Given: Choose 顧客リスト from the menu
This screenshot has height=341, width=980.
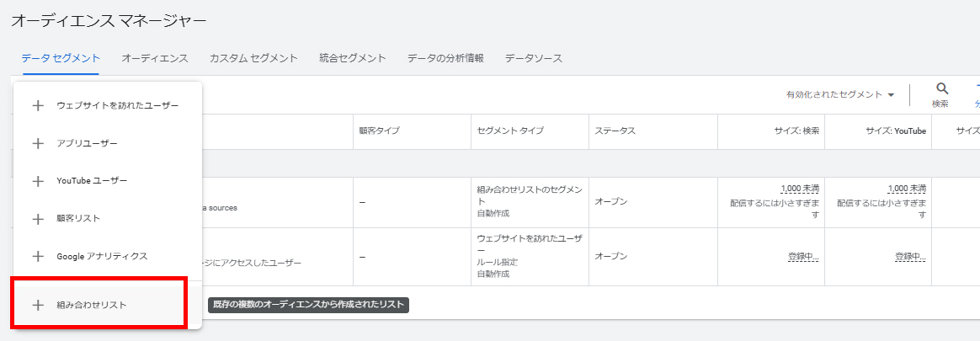Looking at the screenshot, I should click(x=78, y=219).
